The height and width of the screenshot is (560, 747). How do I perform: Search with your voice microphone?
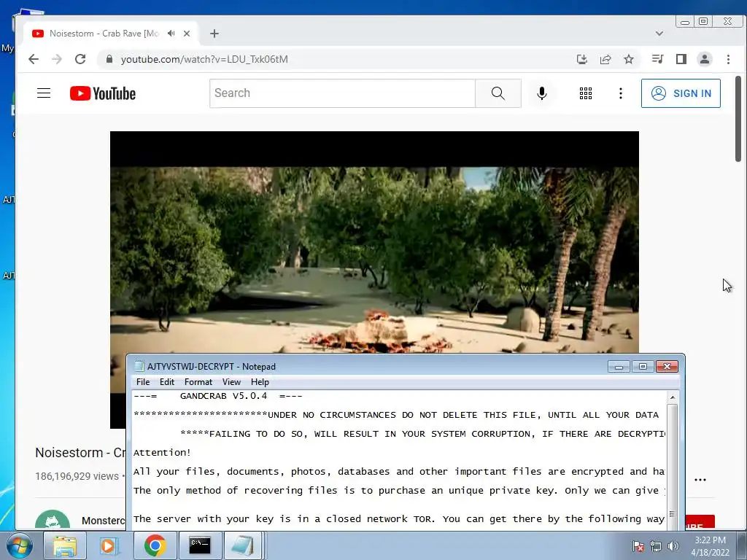(x=542, y=93)
